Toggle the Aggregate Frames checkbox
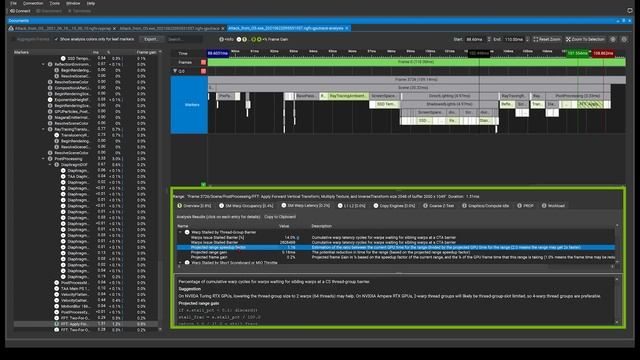The image size is (640, 360). point(31,39)
